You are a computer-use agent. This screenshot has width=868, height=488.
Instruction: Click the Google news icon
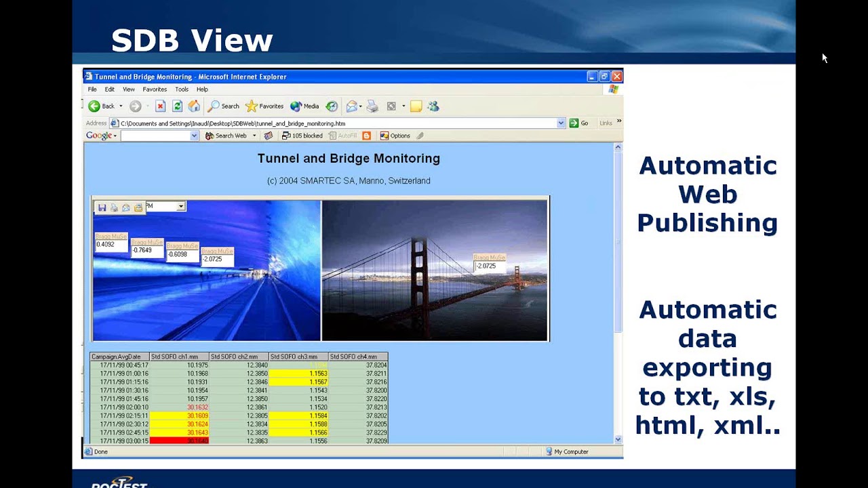click(x=269, y=136)
